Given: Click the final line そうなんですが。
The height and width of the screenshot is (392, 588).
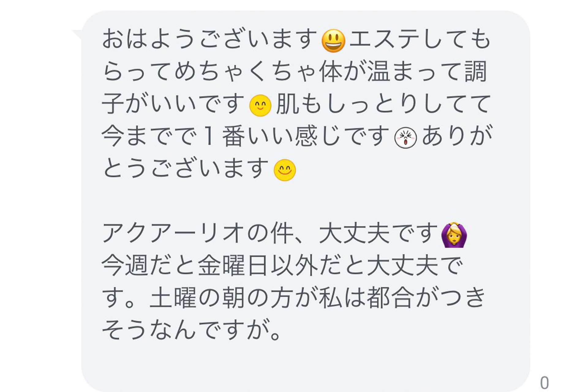Looking at the screenshot, I should point(191,330).
